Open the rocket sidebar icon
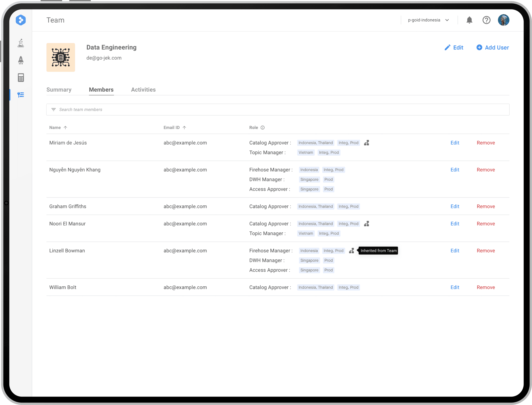The image size is (532, 405). (21, 60)
